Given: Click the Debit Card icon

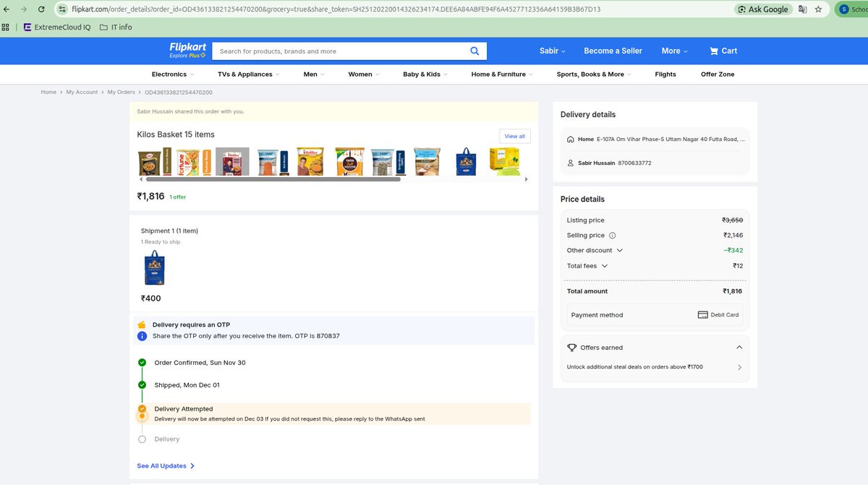Looking at the screenshot, I should tap(702, 315).
